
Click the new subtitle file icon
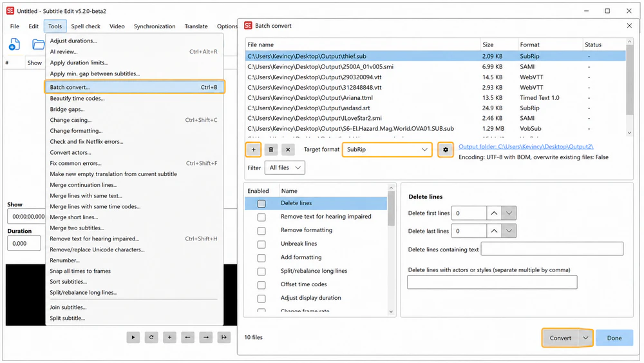pos(14,44)
